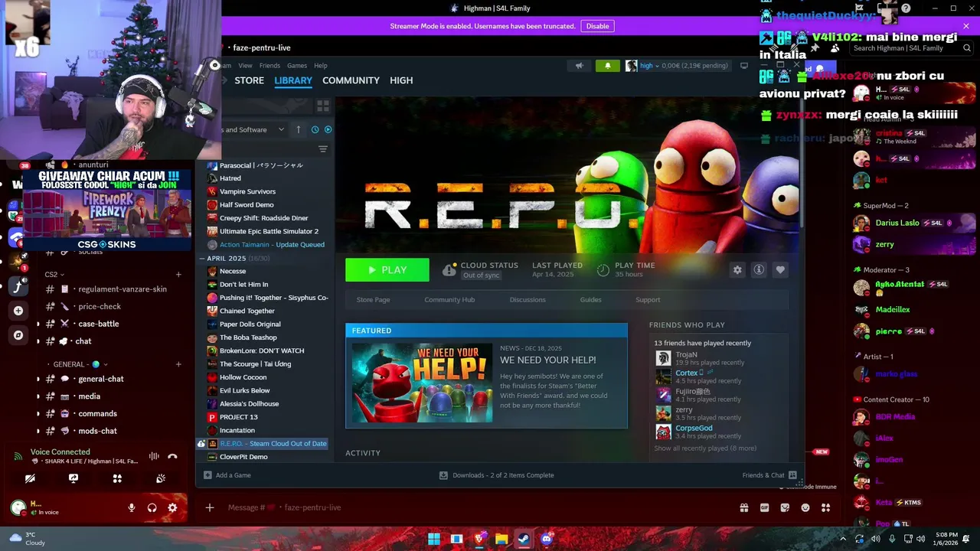Open Friends & Chat icon
The height and width of the screenshot is (551, 980).
click(792, 475)
